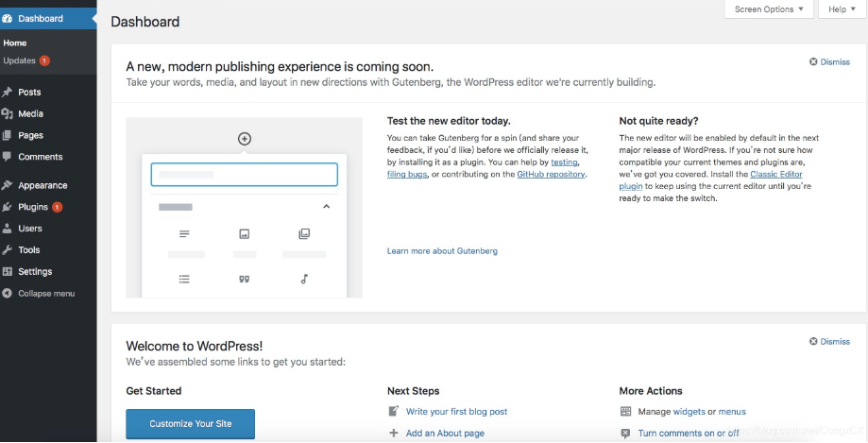Screen dimensions: 868x443
Task: Click the Gutenberg editor preview image
Action: click(244, 208)
